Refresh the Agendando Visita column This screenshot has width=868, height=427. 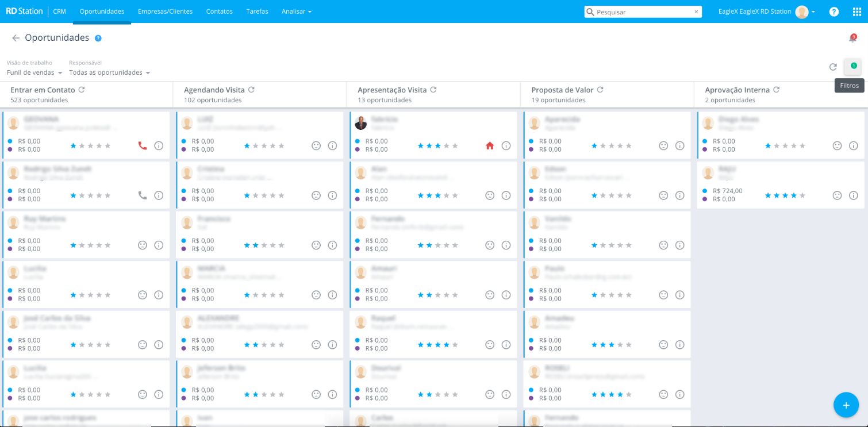tap(251, 90)
